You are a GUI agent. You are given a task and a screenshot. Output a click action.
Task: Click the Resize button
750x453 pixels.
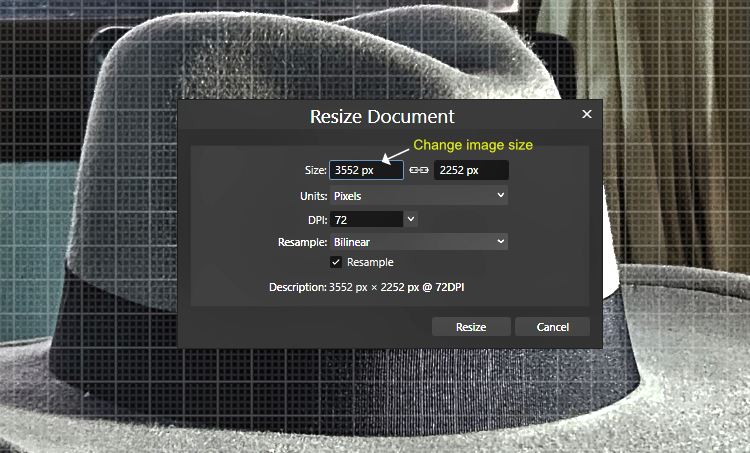click(x=471, y=327)
